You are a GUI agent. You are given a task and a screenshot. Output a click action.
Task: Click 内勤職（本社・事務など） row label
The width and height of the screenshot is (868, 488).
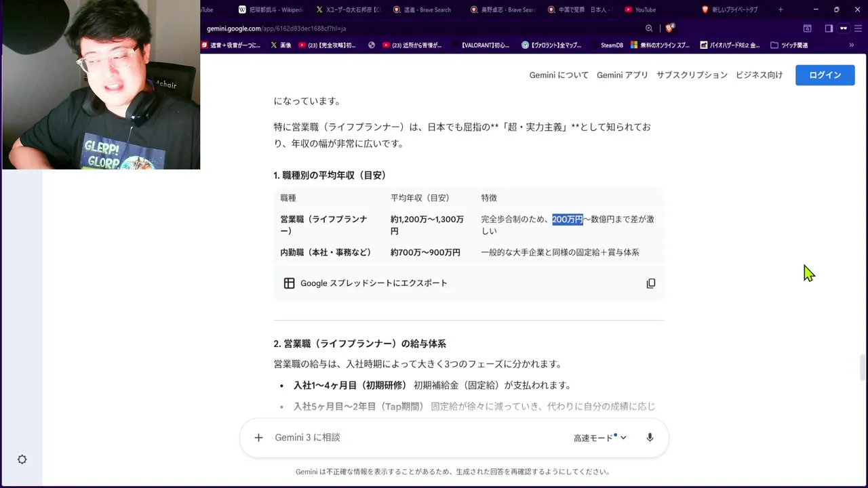coord(325,252)
